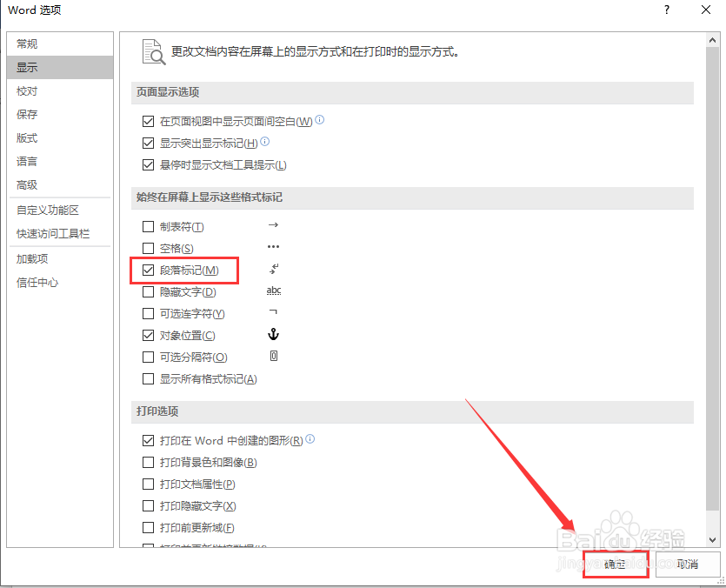Viewport: 726px width, 588px height.
Task: Click the tab arrow icon beside 制表符
Action: click(x=273, y=226)
